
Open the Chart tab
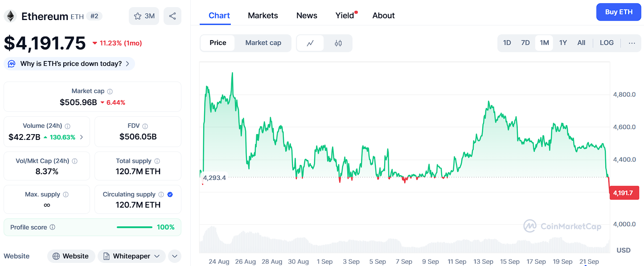pos(219,16)
